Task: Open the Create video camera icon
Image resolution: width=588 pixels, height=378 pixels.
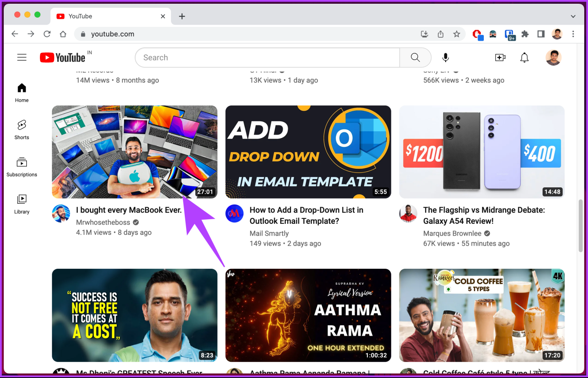Action: click(500, 58)
